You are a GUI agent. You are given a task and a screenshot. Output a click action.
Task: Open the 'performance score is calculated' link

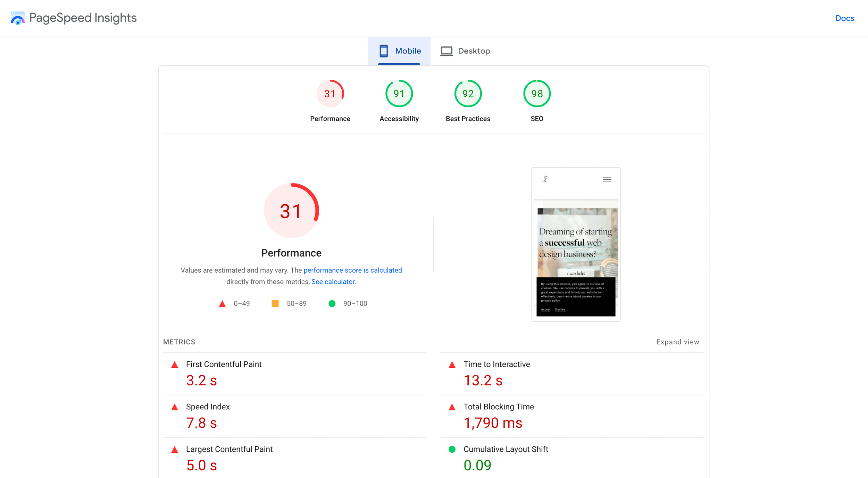point(352,270)
